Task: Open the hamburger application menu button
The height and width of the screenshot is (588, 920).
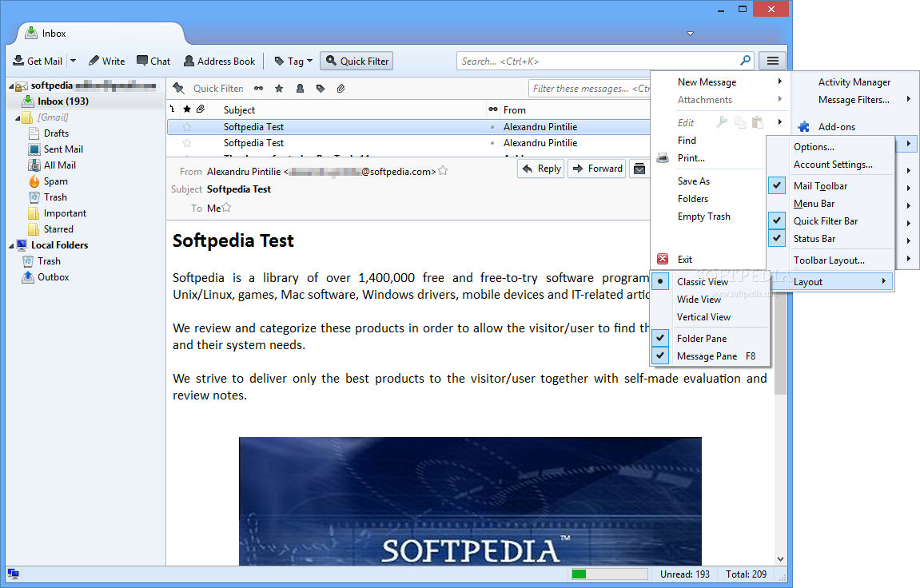Action: tap(772, 61)
